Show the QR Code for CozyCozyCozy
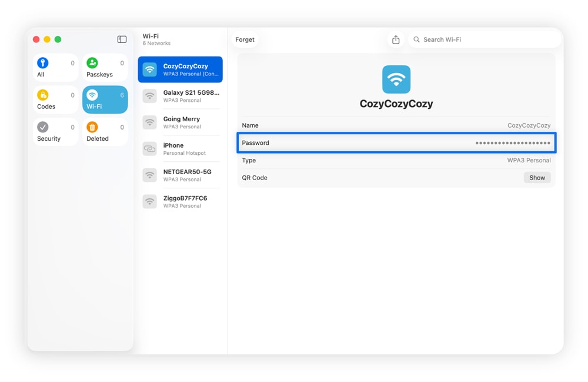This screenshot has height=382, width=588. click(537, 177)
